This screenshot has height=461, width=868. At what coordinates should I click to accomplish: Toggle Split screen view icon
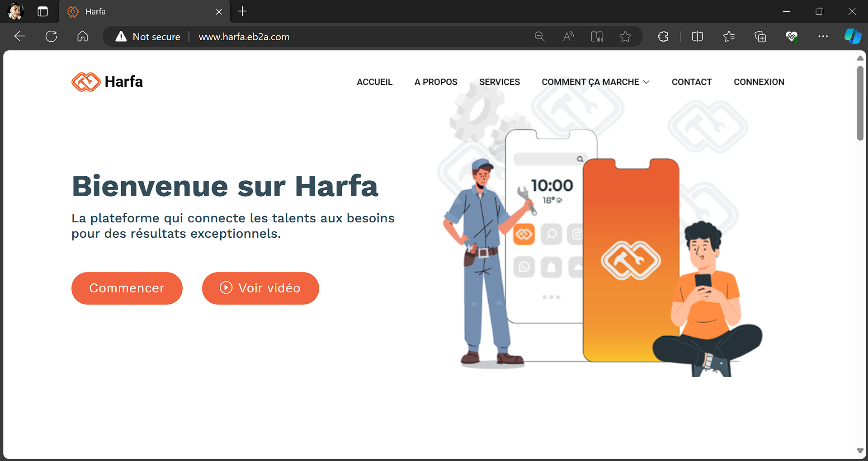[697, 37]
